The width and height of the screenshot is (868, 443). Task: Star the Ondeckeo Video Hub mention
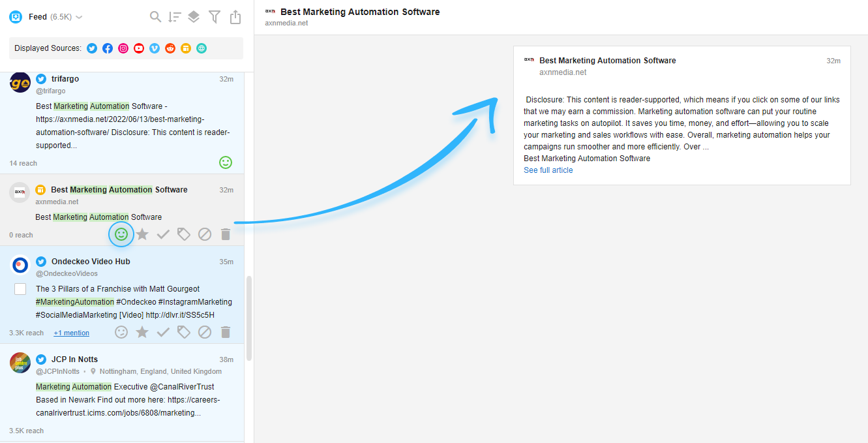142,332
